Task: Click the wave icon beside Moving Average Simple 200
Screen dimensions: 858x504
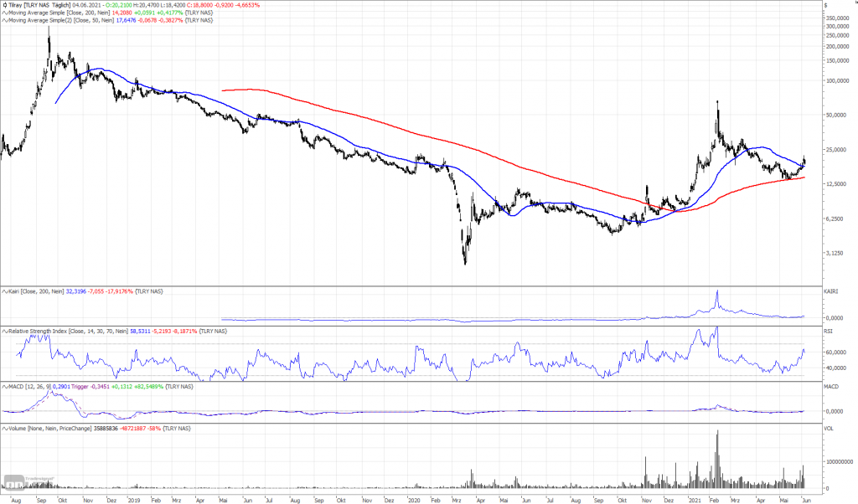Action: pyautogui.click(x=4, y=13)
